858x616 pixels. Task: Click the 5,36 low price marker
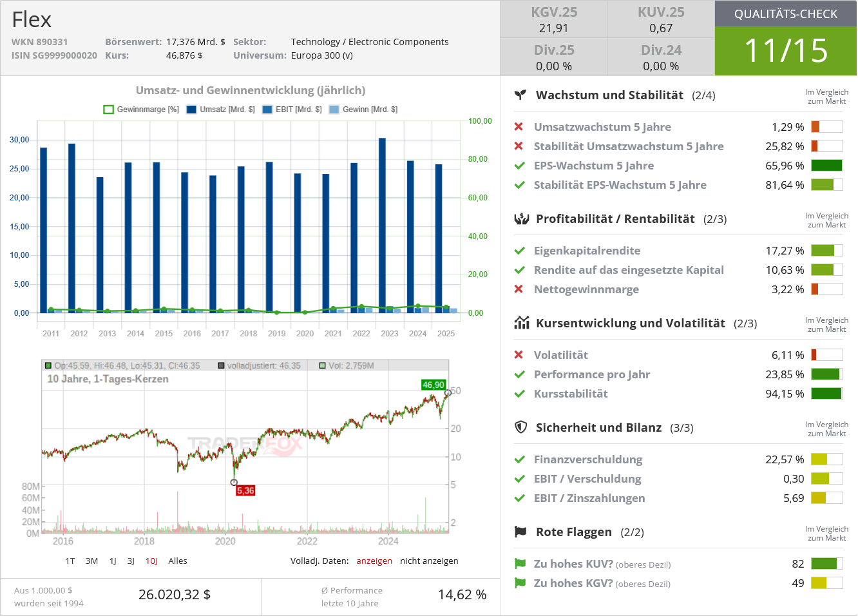pyautogui.click(x=245, y=491)
